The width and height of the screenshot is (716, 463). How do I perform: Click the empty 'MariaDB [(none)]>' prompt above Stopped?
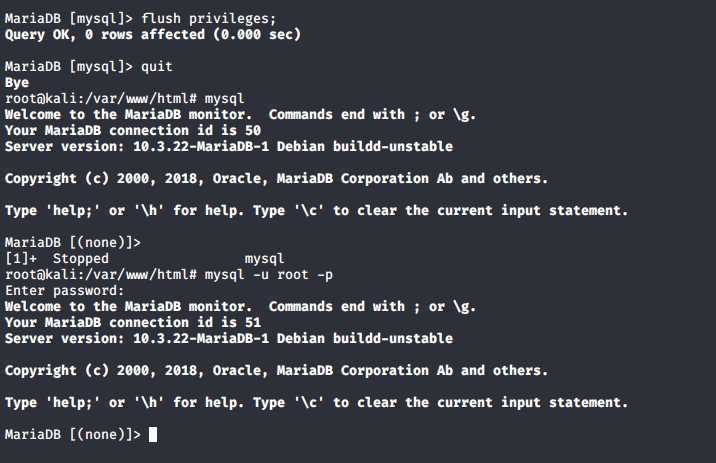(73, 242)
